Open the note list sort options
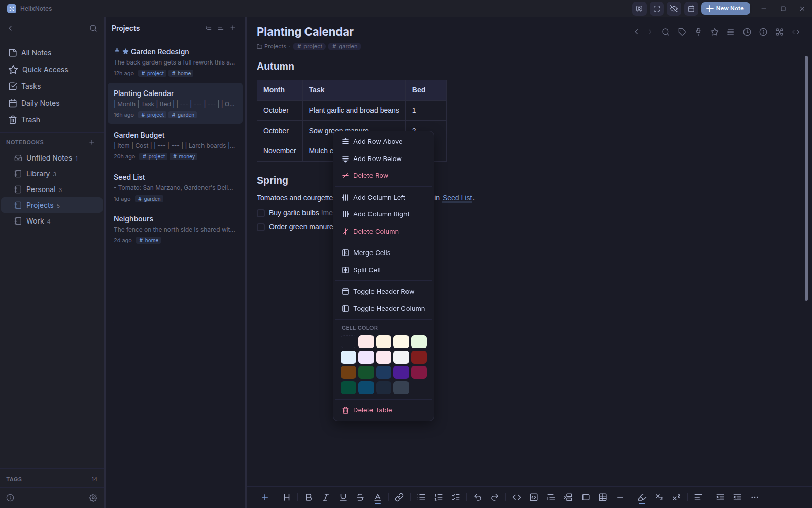The height and width of the screenshot is (508, 812). coord(221,28)
